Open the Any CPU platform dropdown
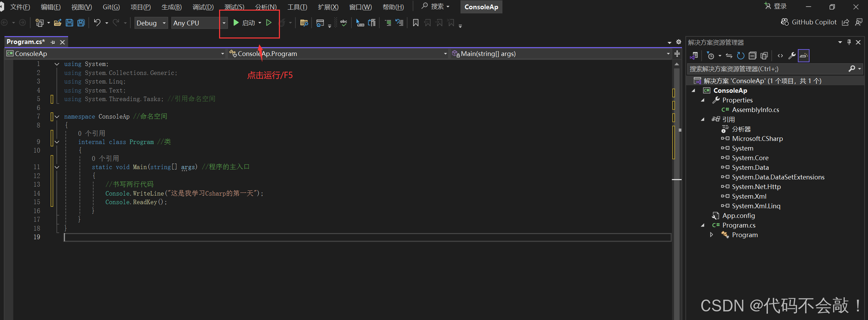Image resolution: width=868 pixels, height=320 pixels. (199, 23)
